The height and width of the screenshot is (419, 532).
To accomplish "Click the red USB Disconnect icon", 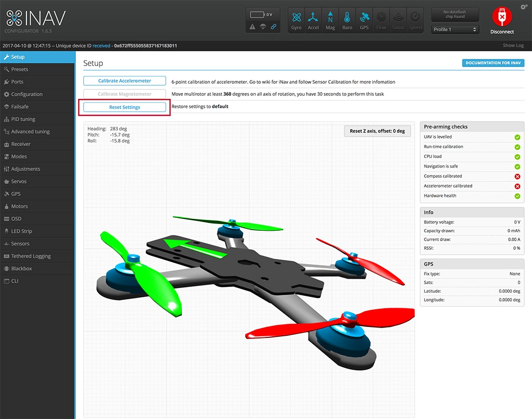I will coord(502,18).
